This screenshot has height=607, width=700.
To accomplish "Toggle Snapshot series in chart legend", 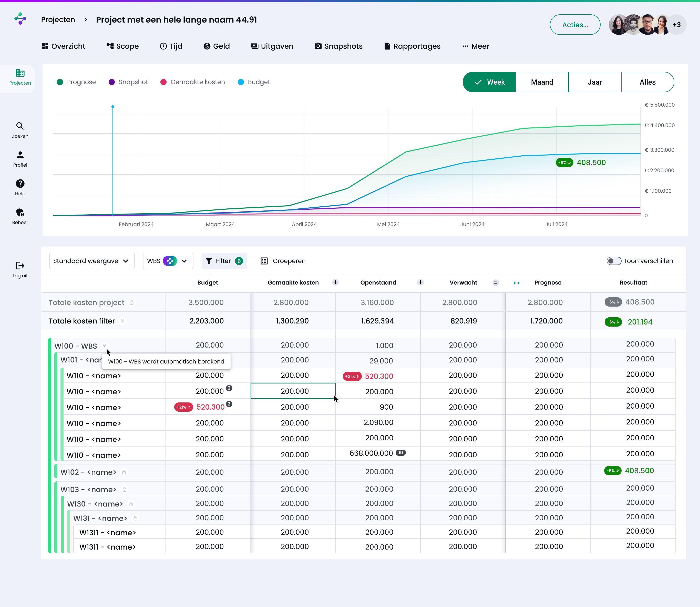I will point(128,82).
